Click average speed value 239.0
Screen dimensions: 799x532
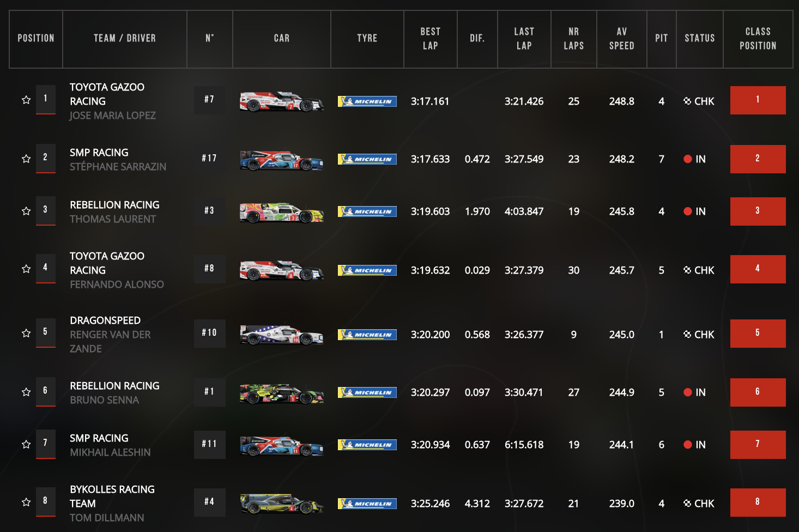coord(622,504)
